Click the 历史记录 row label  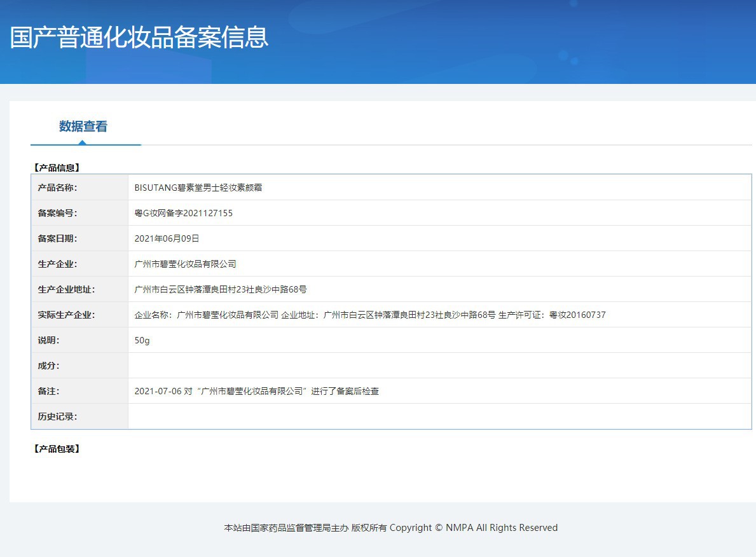click(57, 416)
